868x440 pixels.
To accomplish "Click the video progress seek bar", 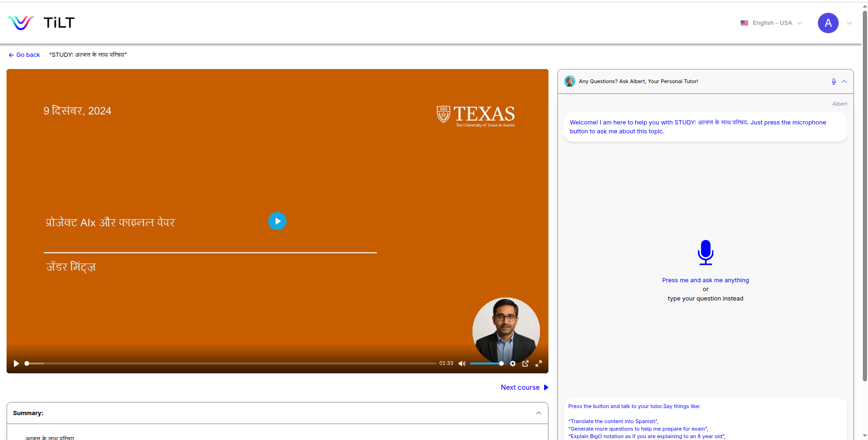I will coord(230,363).
